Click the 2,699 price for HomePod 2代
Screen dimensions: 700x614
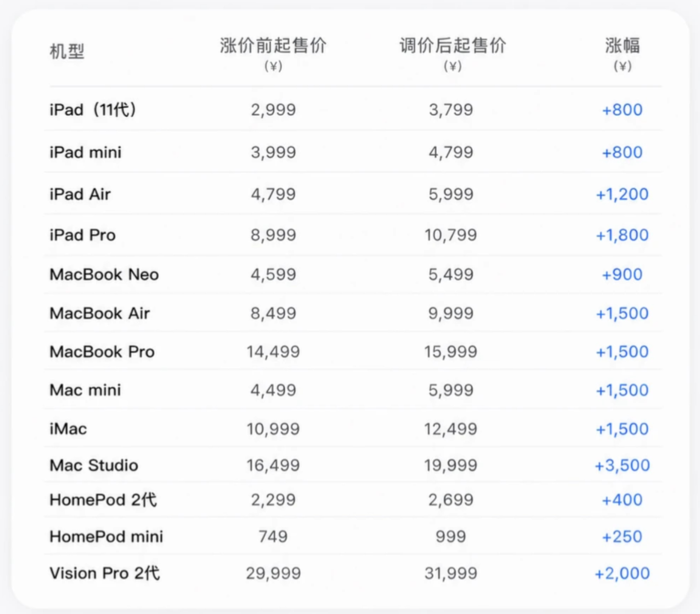(x=451, y=500)
